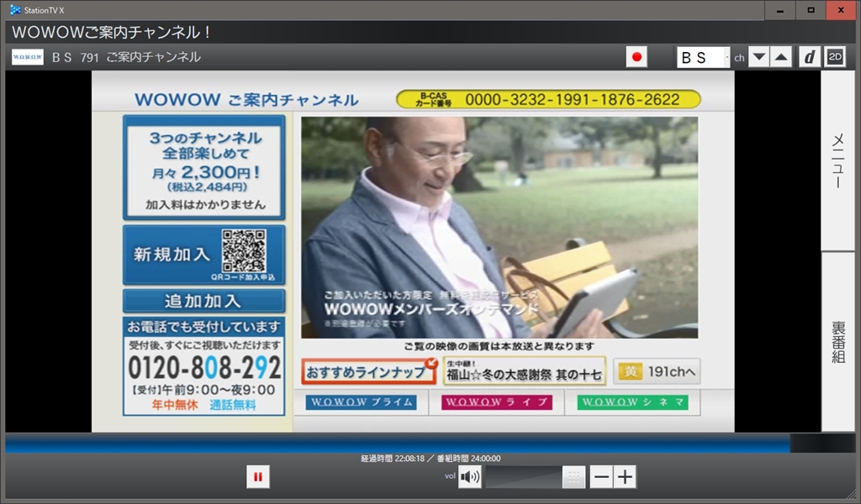Click the QR code image
The height and width of the screenshot is (504, 861).
click(245, 250)
